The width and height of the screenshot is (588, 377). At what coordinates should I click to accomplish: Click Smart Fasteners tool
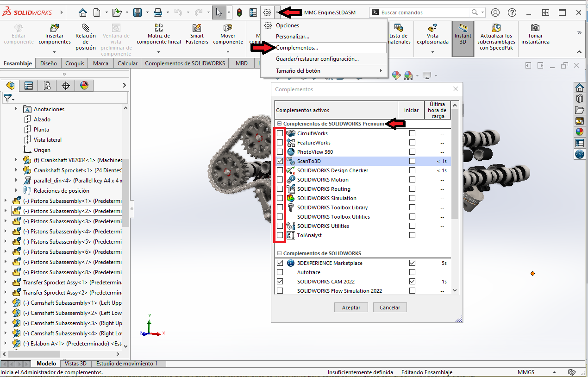coord(197,35)
